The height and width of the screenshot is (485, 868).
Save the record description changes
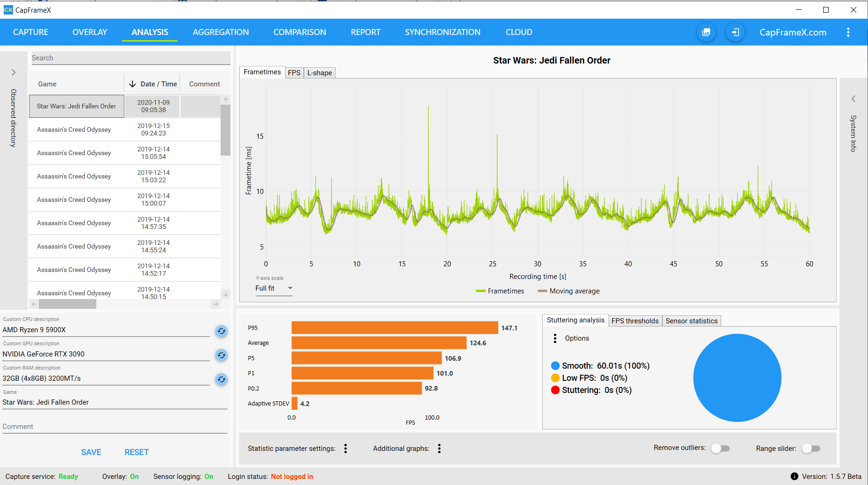(x=91, y=452)
